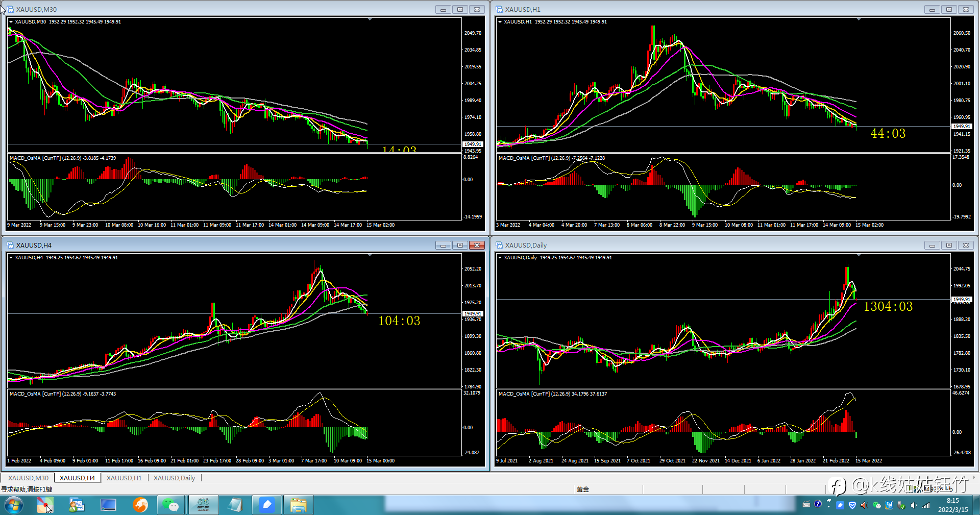The image size is (980, 515).
Task: Open WeChat from the taskbar
Action: point(171,505)
